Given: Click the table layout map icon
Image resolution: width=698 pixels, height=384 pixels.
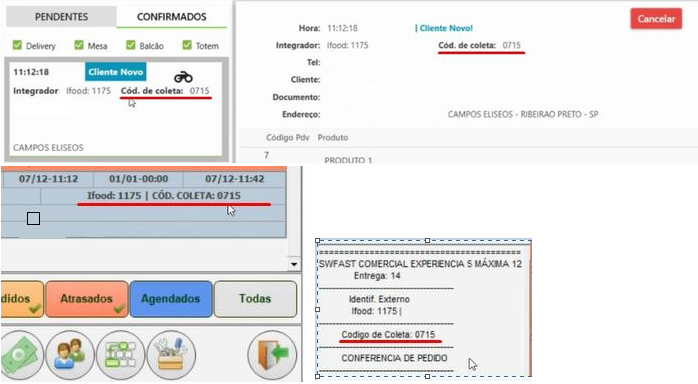Looking at the screenshot, I should click(120, 355).
